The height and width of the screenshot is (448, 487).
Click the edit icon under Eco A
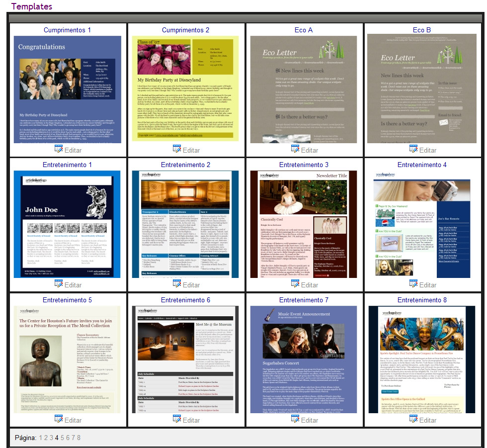[x=295, y=149]
